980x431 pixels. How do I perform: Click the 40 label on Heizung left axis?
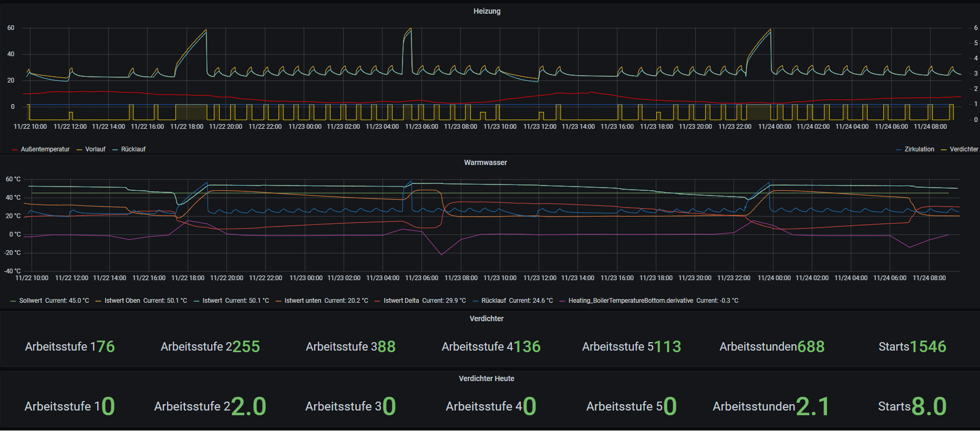click(11, 54)
